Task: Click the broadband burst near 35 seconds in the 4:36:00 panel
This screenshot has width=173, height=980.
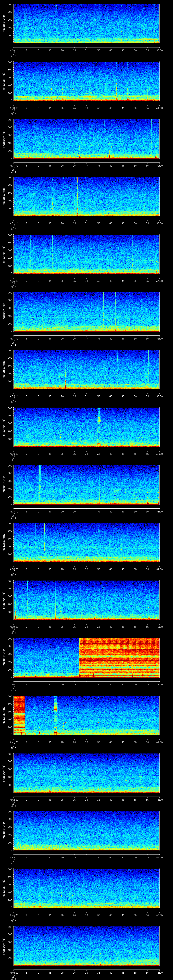Action: coord(99,427)
